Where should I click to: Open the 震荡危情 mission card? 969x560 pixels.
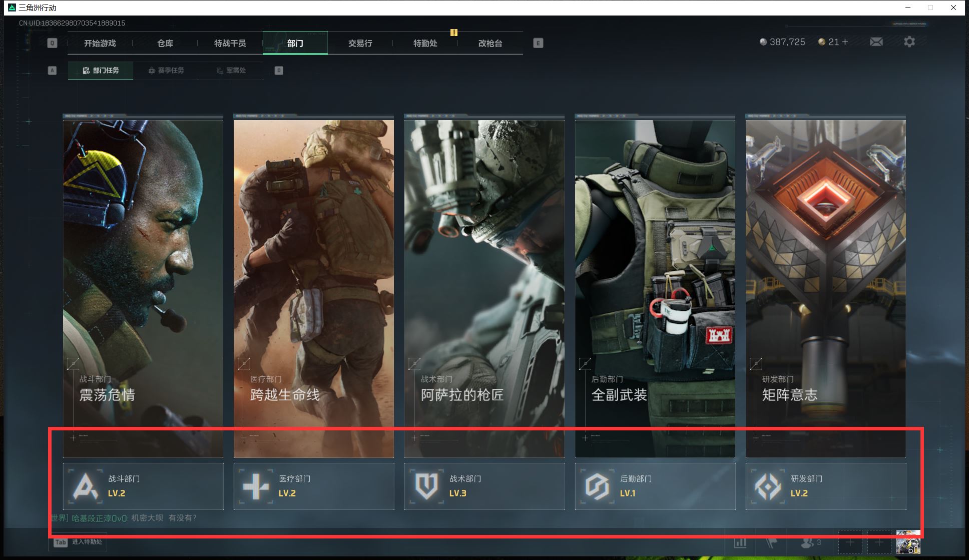tap(143, 288)
